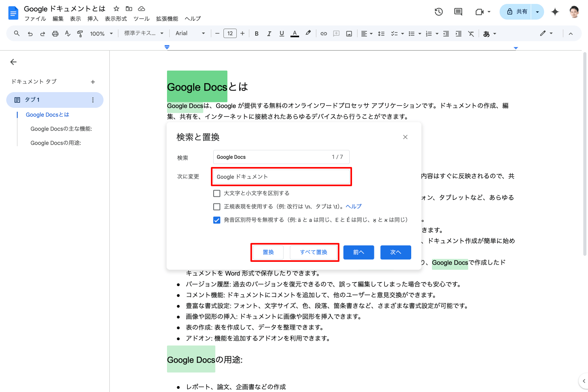Viewport: 588px width, 392px height.
Task: Open the 編集 menu
Action: point(58,19)
